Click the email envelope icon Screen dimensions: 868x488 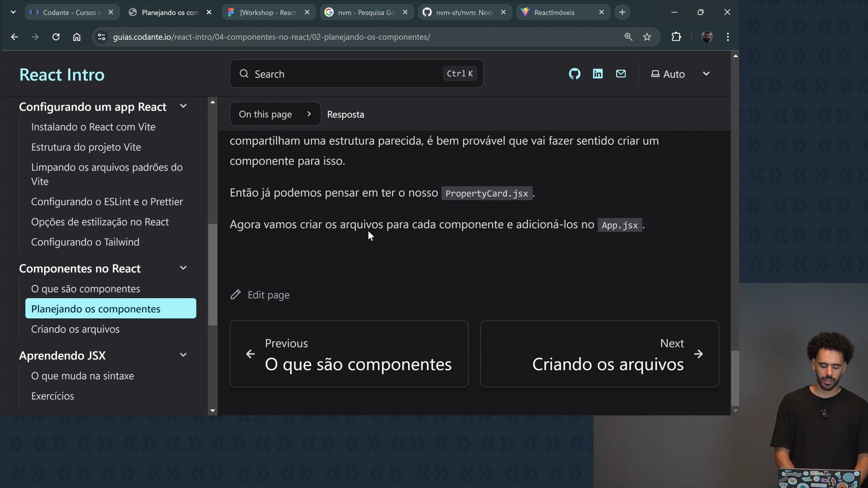click(621, 74)
